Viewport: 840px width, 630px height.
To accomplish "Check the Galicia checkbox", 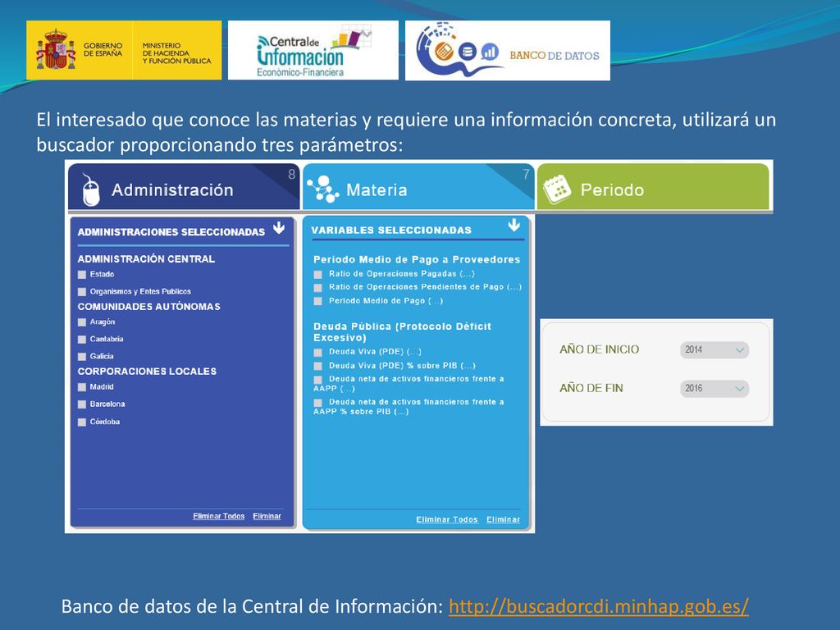I will [82, 357].
